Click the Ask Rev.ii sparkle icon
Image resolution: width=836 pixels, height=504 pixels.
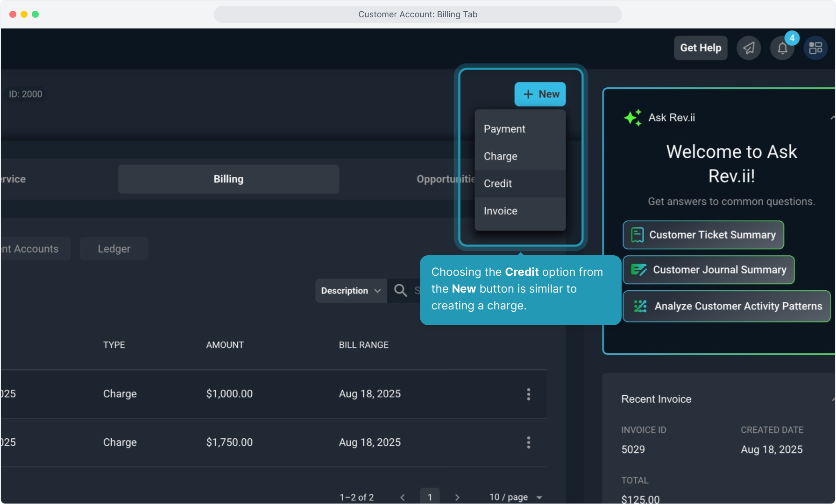[633, 118]
